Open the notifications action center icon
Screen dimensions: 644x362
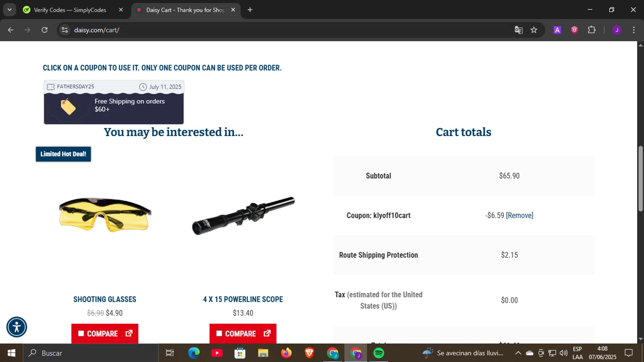click(x=629, y=353)
